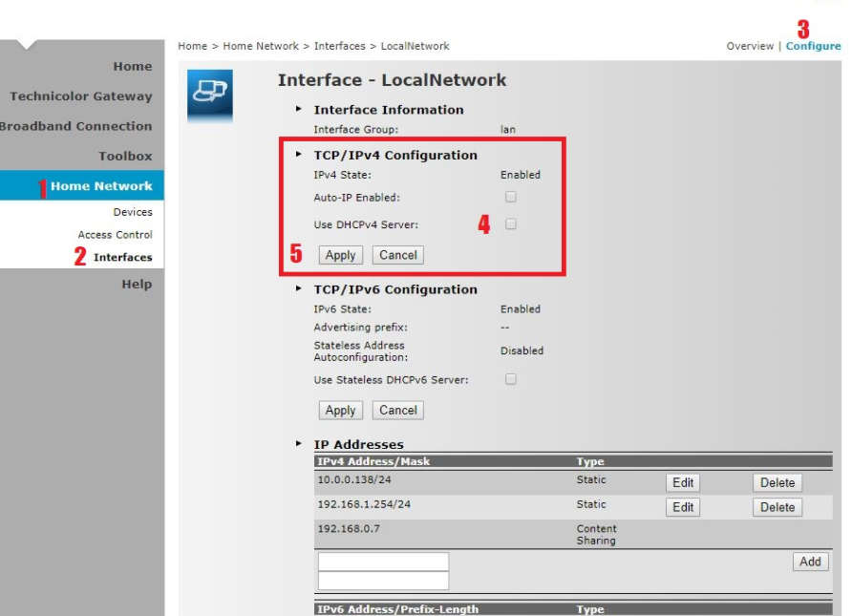Toggle the IP Addresses section arrow
This screenshot has height=616, width=852.
300,445
